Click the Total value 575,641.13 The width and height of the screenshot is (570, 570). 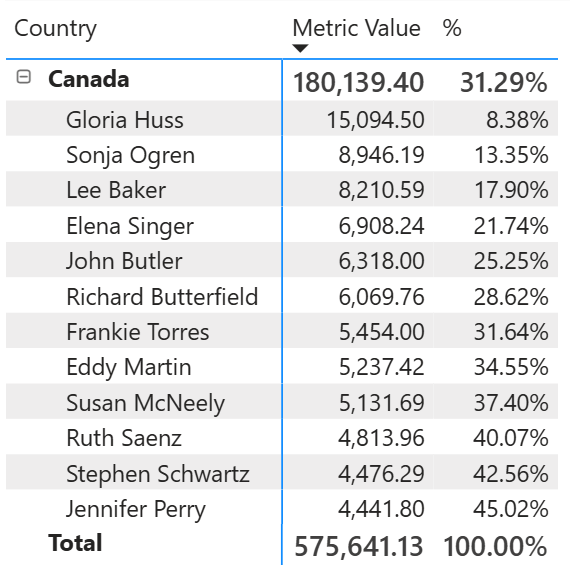359,546
